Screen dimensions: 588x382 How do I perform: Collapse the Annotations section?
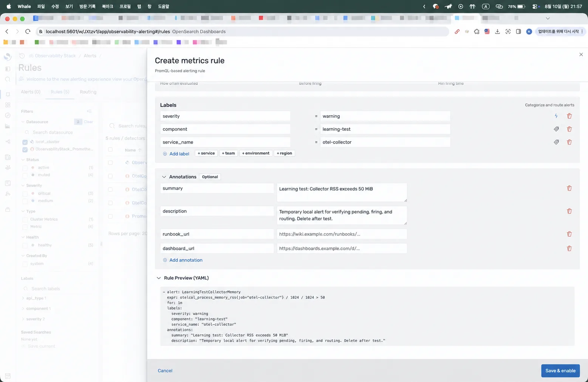(164, 177)
